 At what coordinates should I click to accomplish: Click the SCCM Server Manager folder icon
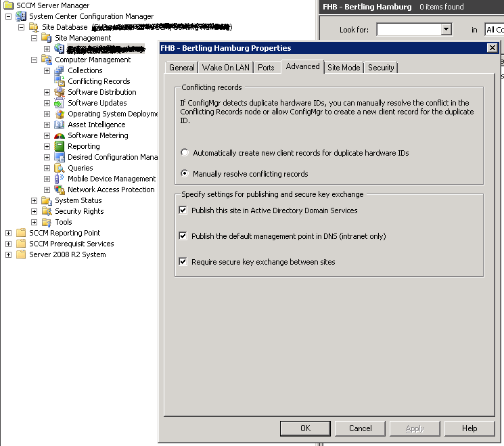pos(8,5)
